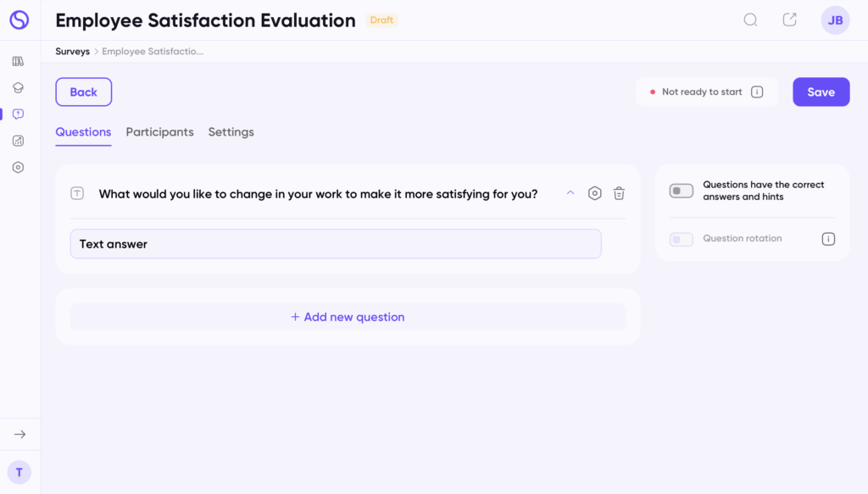Enable correct answers and hints toggle

click(682, 191)
